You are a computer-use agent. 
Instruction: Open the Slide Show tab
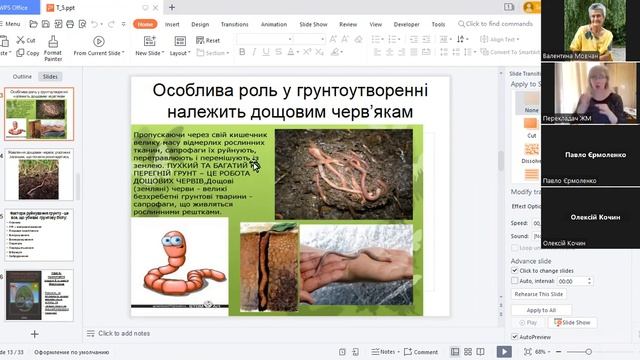313,24
